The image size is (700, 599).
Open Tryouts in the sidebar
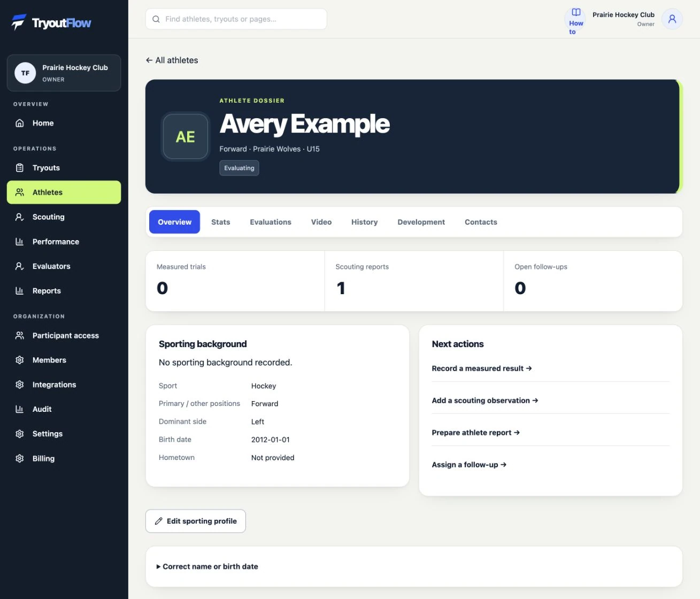pyautogui.click(x=64, y=168)
